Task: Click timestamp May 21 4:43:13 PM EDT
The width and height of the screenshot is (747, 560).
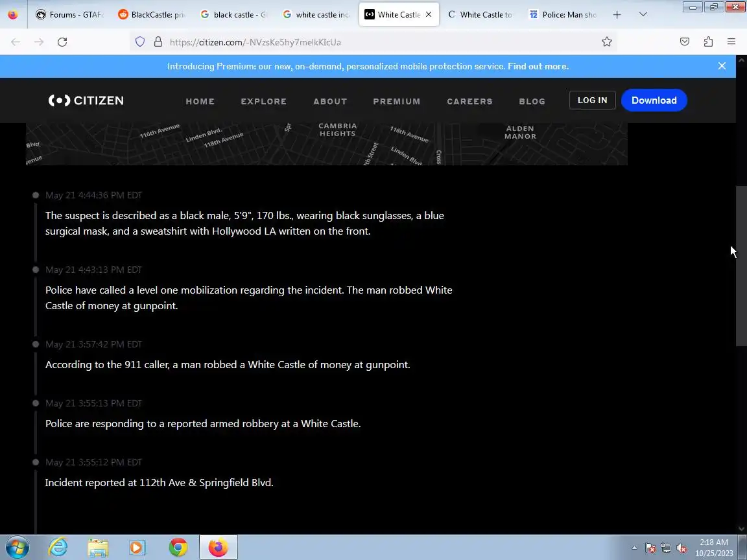Action: pyautogui.click(x=94, y=270)
